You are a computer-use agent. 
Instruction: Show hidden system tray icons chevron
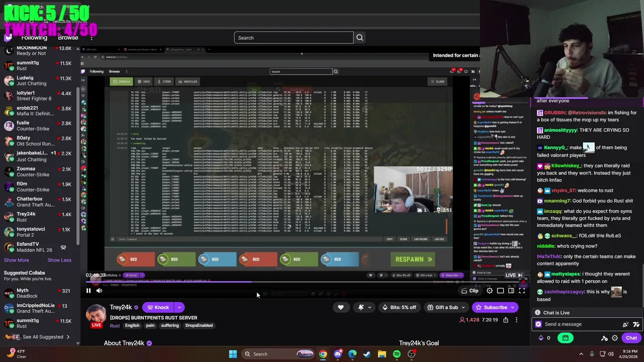[x=581, y=354]
